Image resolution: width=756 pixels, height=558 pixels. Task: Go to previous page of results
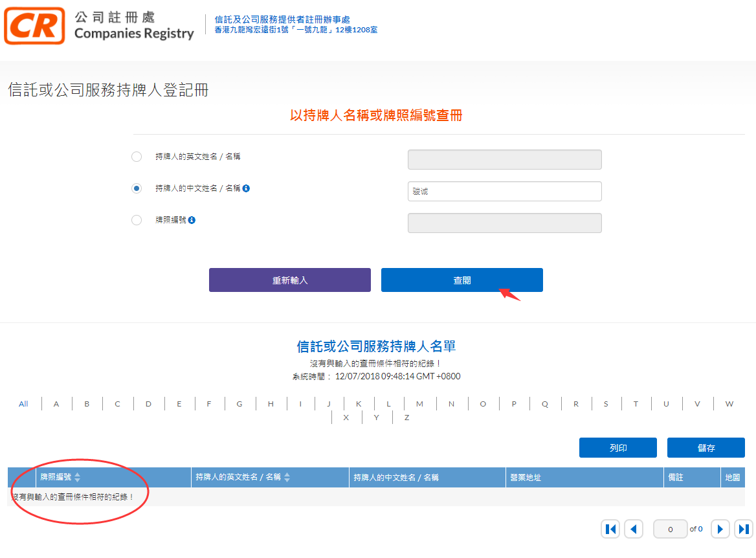click(x=634, y=529)
